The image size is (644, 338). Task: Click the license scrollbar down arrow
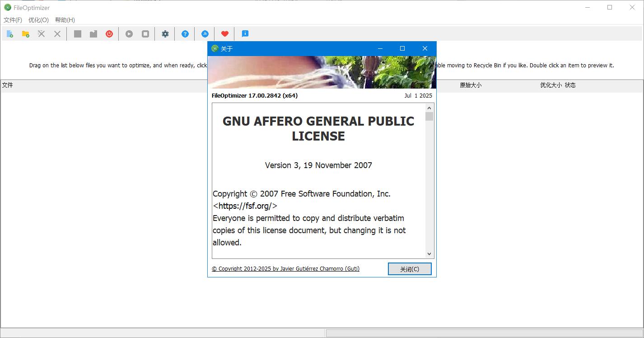[x=429, y=254]
